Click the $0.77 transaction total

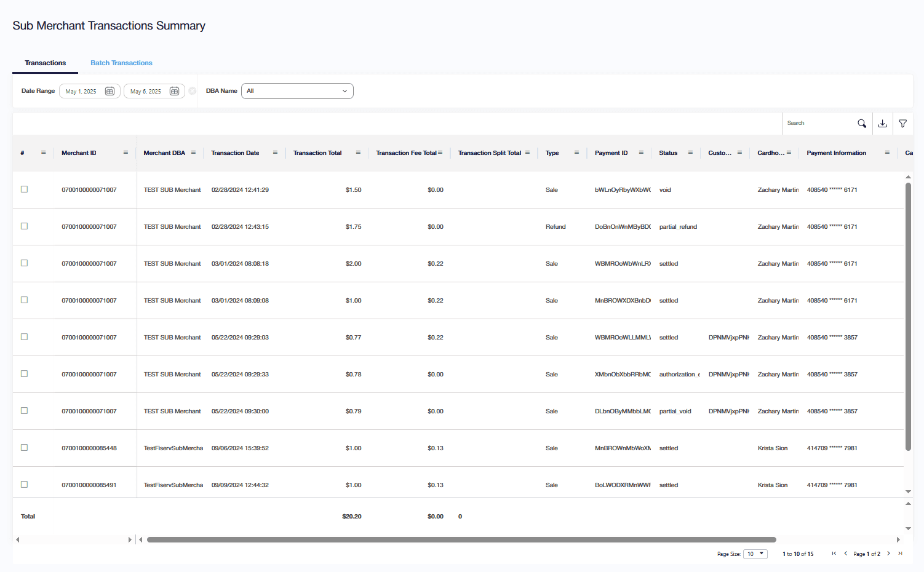pyautogui.click(x=353, y=337)
